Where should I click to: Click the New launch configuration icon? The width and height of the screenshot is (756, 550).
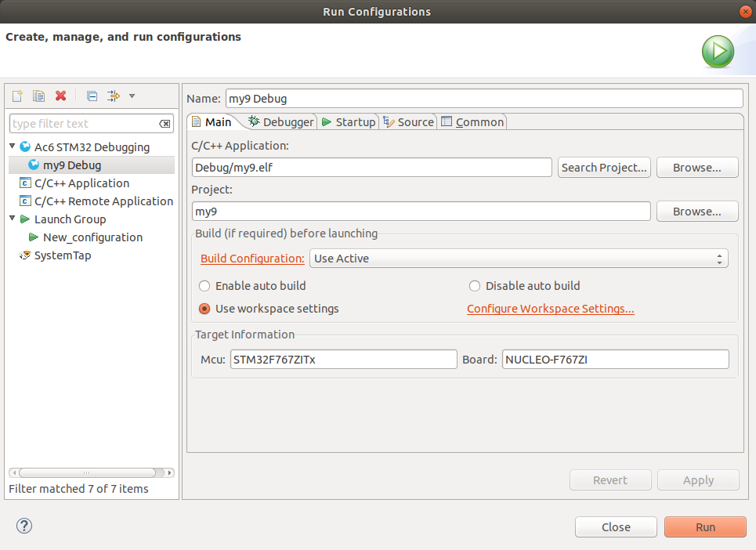pyautogui.click(x=16, y=96)
